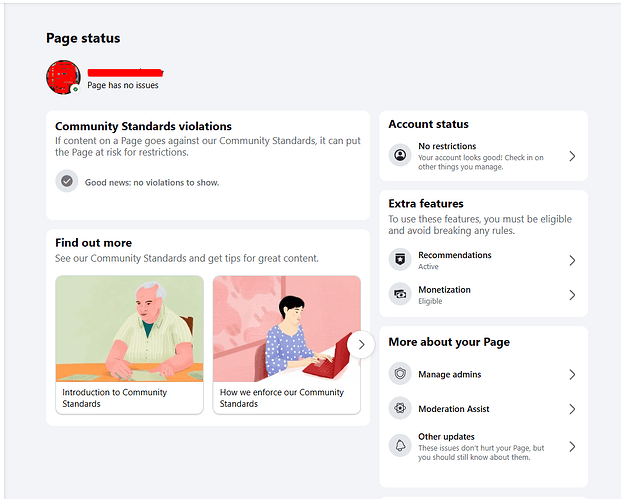Click 'To use these features' description text
The image size is (621, 499).
(x=480, y=225)
